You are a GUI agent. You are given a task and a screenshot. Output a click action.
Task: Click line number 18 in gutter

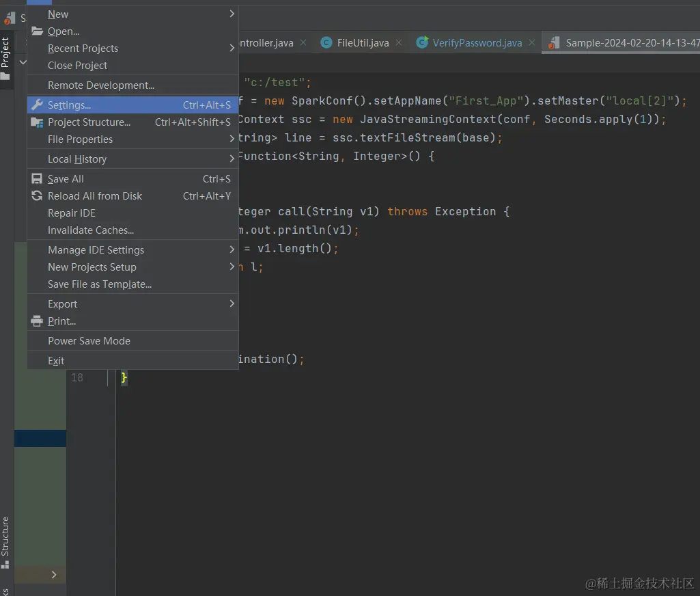coord(77,377)
